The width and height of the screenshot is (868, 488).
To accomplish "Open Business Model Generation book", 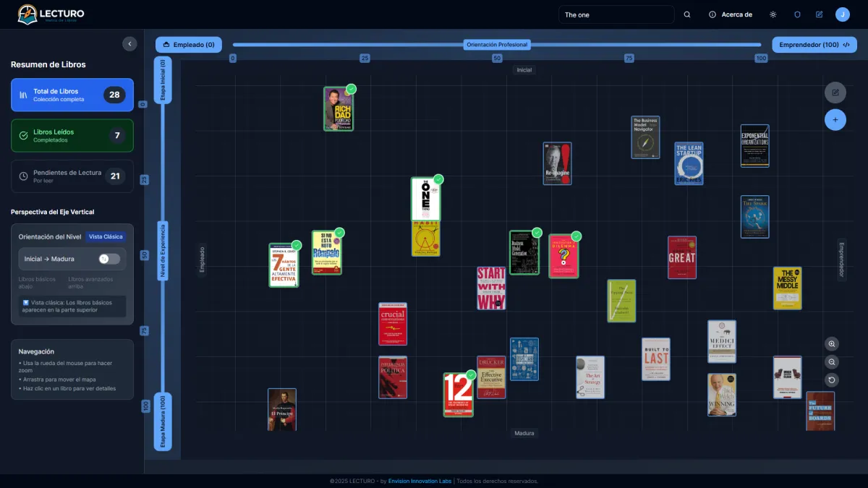I will coord(524,252).
